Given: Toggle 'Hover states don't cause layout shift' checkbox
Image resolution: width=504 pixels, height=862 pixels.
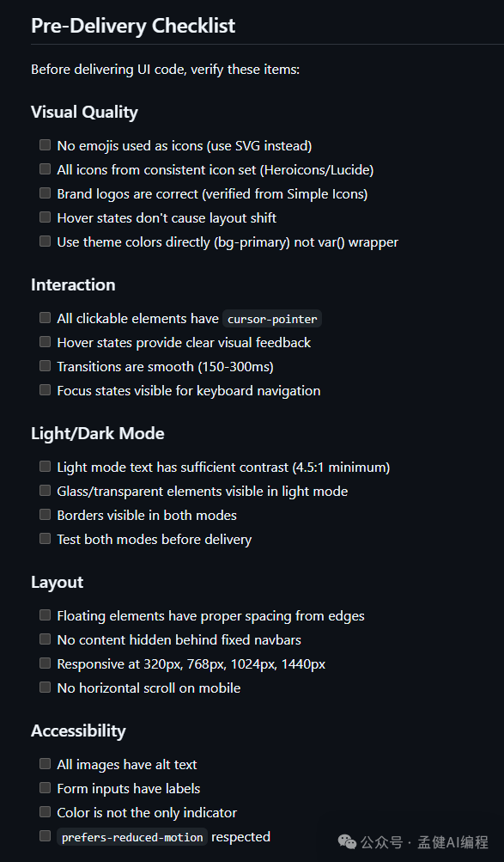Looking at the screenshot, I should [x=45, y=217].
